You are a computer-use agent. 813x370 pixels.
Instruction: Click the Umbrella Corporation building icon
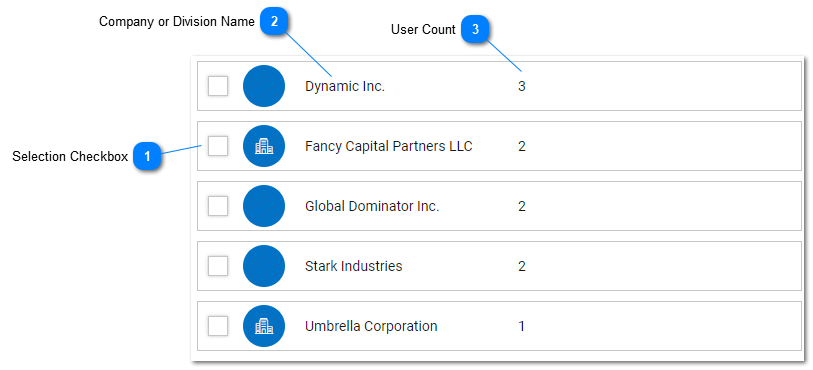click(x=264, y=326)
